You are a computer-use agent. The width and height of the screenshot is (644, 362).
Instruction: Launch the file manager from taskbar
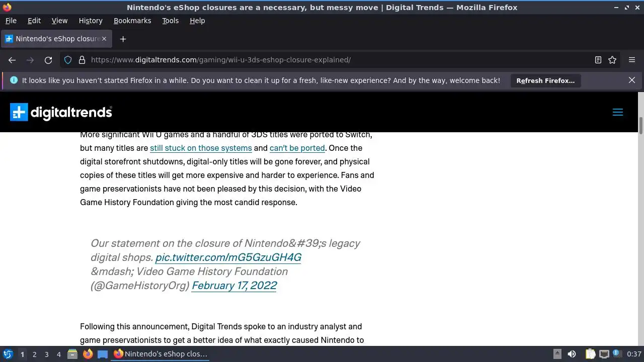pyautogui.click(x=72, y=354)
